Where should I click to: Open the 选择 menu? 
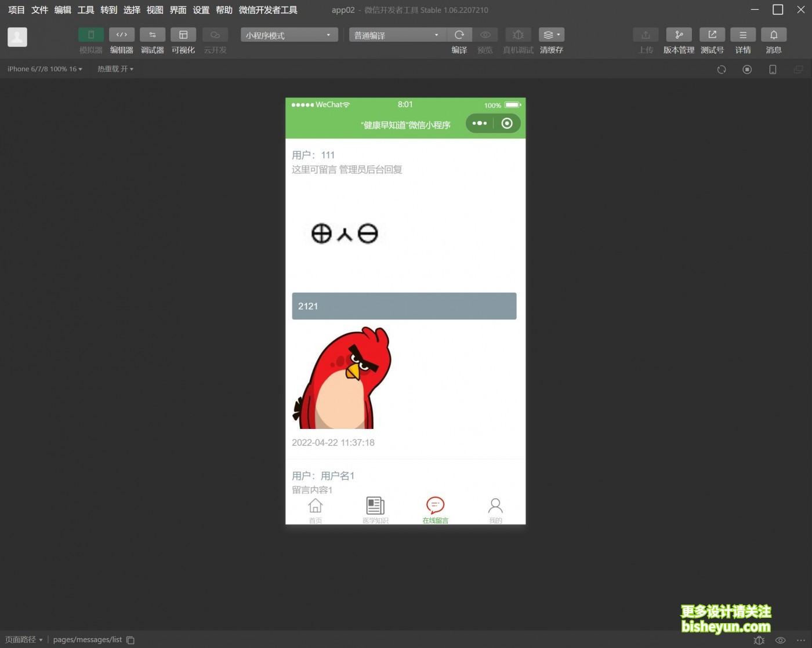coord(132,10)
